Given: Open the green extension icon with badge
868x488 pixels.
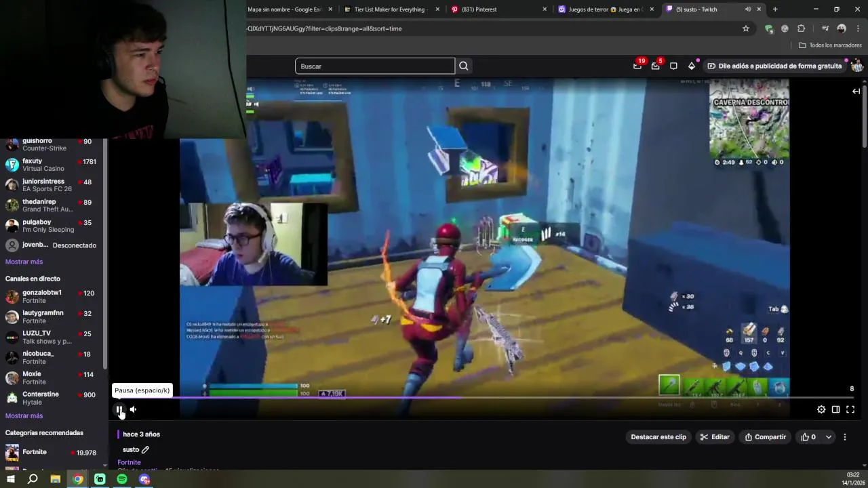Looking at the screenshot, I should pyautogui.click(x=768, y=28).
